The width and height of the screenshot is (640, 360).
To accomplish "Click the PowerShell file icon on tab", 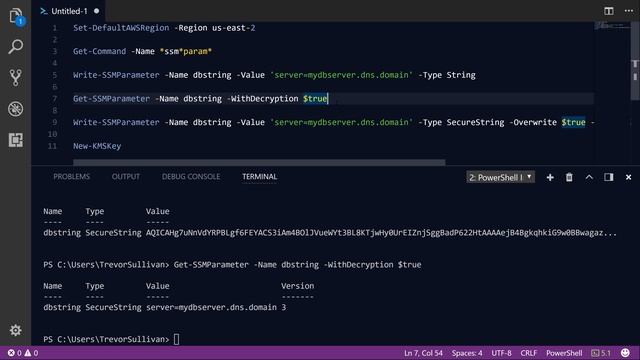I will [x=44, y=11].
